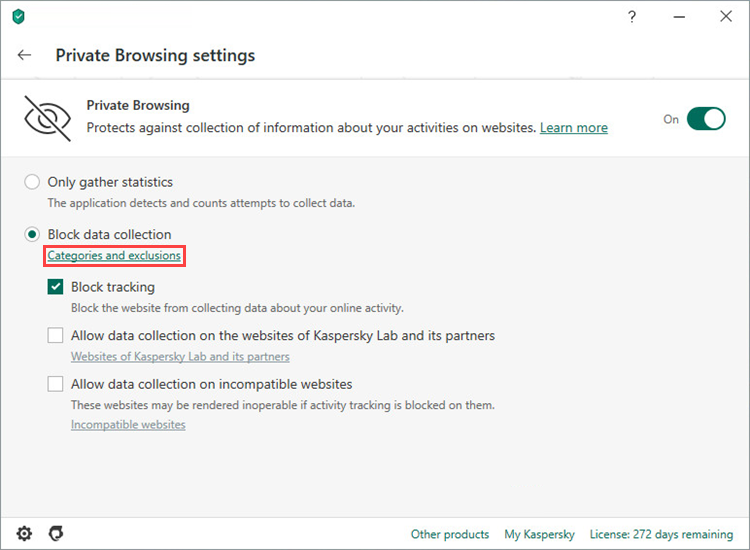Turn off the Private Browsing switch
The image size is (750, 550).
coord(706,119)
